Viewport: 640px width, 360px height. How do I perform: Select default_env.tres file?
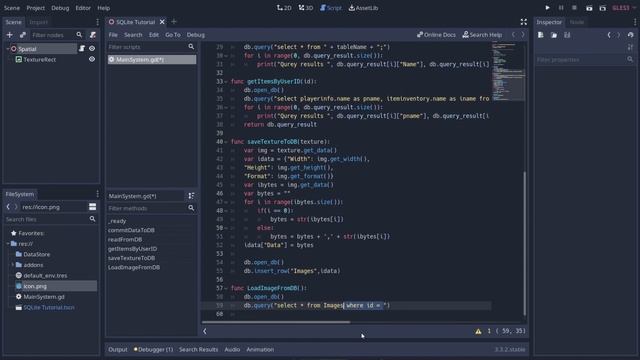pyautogui.click(x=45, y=276)
